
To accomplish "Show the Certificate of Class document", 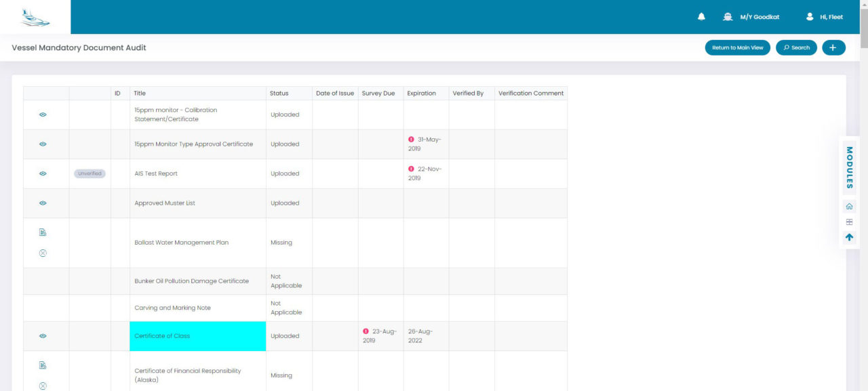I will point(43,335).
